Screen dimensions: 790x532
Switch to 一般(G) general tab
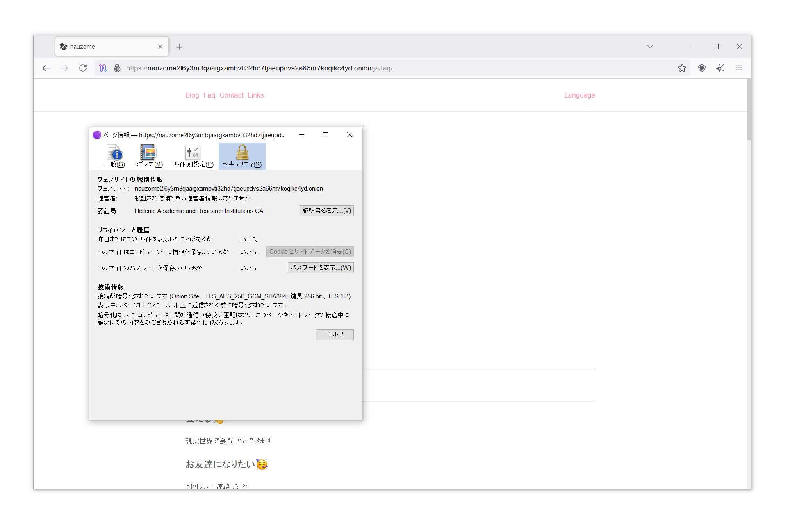(114, 156)
